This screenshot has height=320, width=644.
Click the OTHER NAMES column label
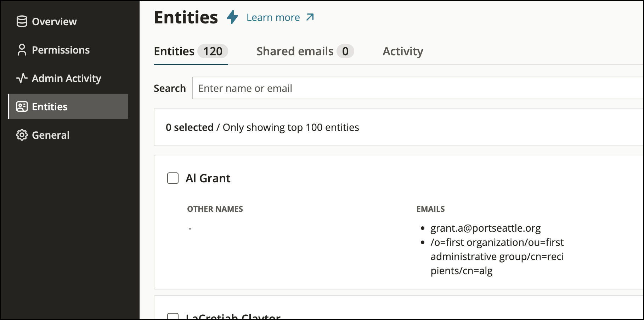coord(215,209)
